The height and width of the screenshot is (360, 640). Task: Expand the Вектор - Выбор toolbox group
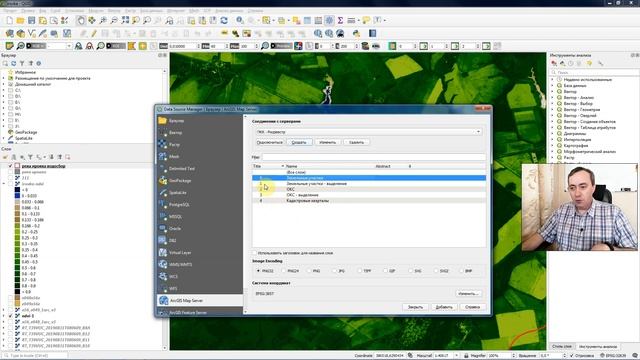point(553,104)
